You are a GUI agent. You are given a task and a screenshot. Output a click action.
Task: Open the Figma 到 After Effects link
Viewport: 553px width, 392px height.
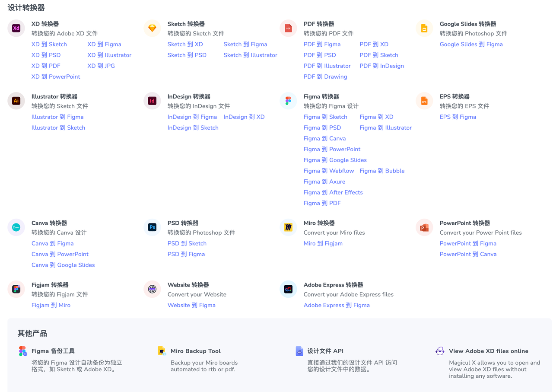333,192
